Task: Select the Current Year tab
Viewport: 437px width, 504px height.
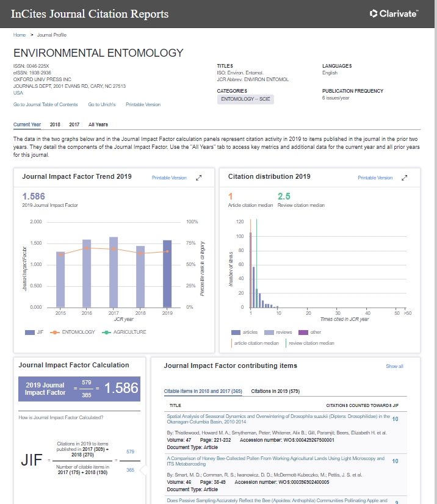Action: [27, 124]
